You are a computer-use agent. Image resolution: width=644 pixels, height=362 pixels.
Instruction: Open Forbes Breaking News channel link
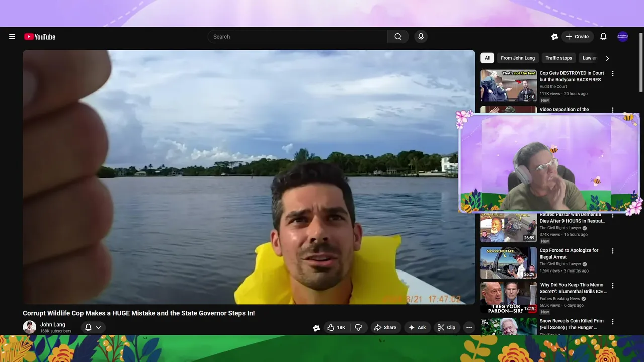click(560, 299)
